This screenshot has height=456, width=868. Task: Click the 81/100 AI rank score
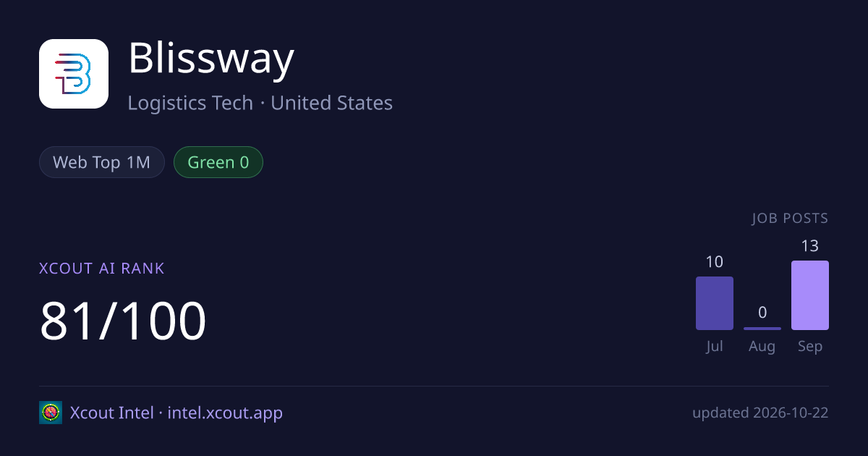coord(123,321)
